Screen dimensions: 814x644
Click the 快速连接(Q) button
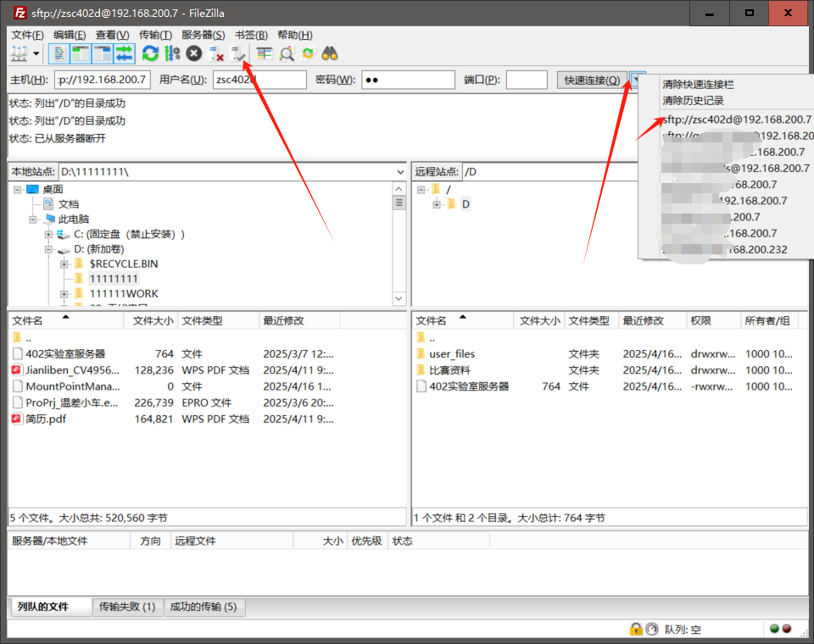pyautogui.click(x=592, y=80)
